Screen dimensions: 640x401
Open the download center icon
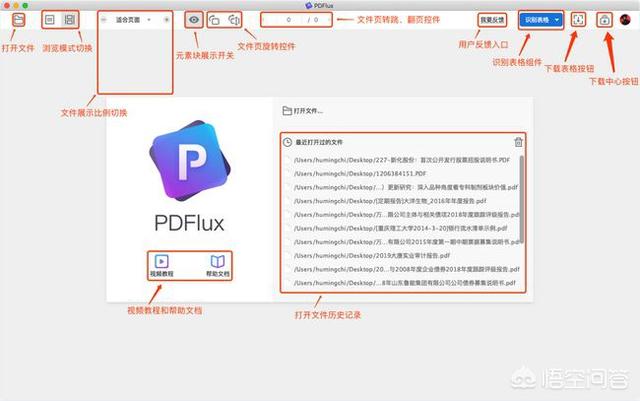coord(604,20)
